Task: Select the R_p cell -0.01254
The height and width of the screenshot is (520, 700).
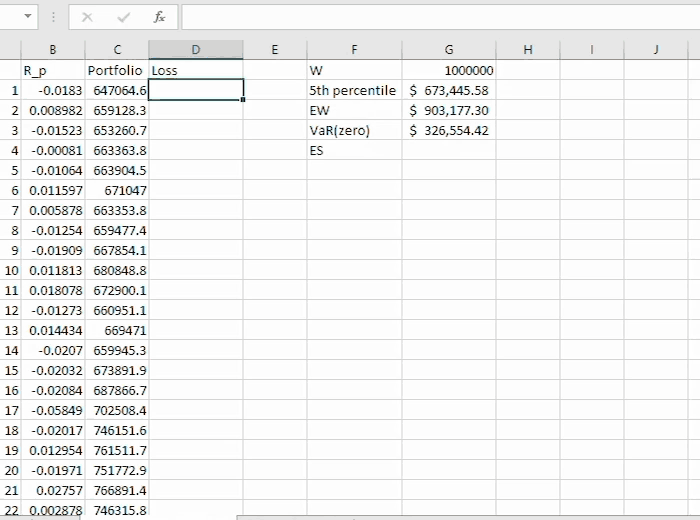Action: click(x=53, y=230)
